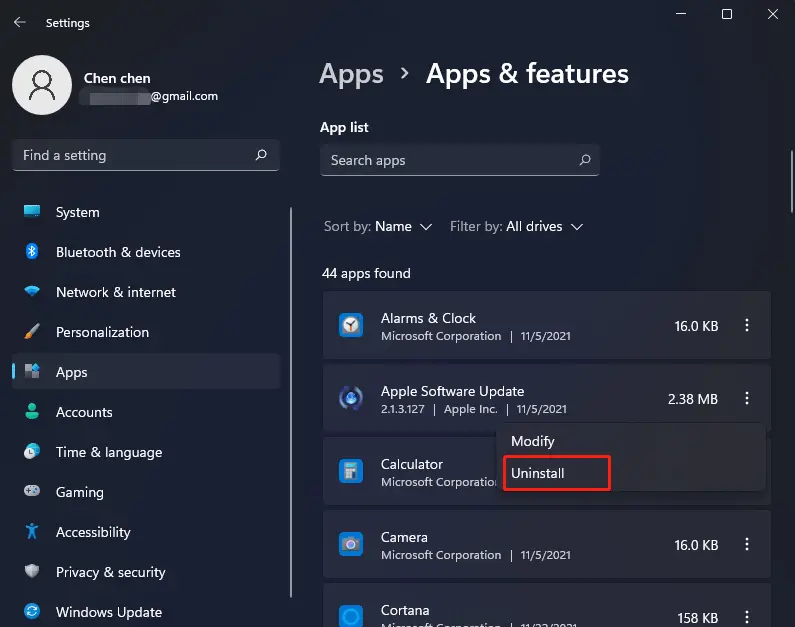
Task: Open Cortana more options menu
Action: coord(747,617)
